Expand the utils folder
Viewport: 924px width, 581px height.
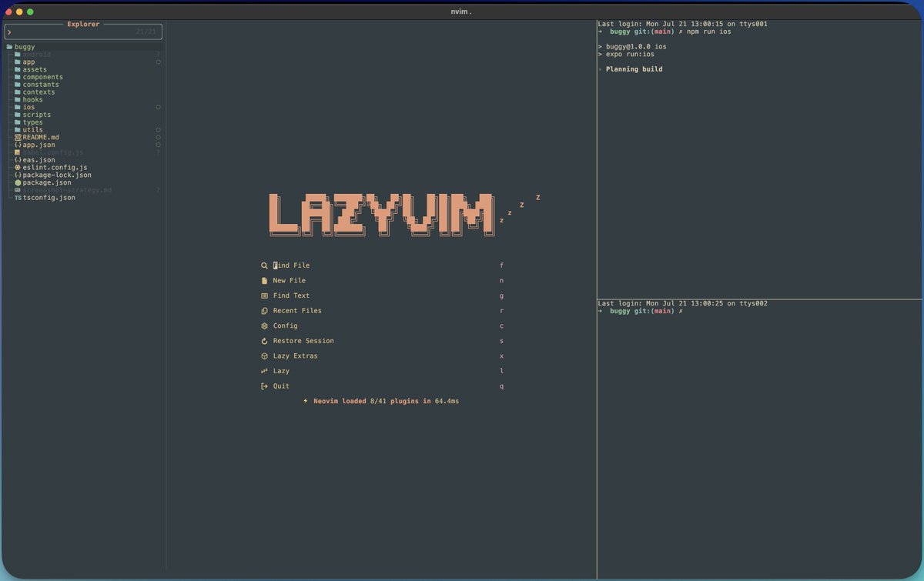pyautogui.click(x=32, y=130)
